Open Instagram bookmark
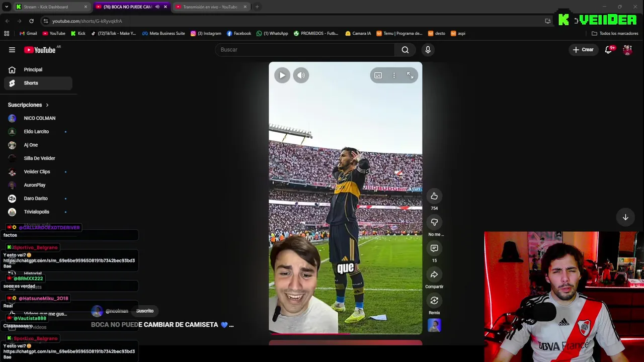The width and height of the screenshot is (644, 362). click(x=206, y=34)
